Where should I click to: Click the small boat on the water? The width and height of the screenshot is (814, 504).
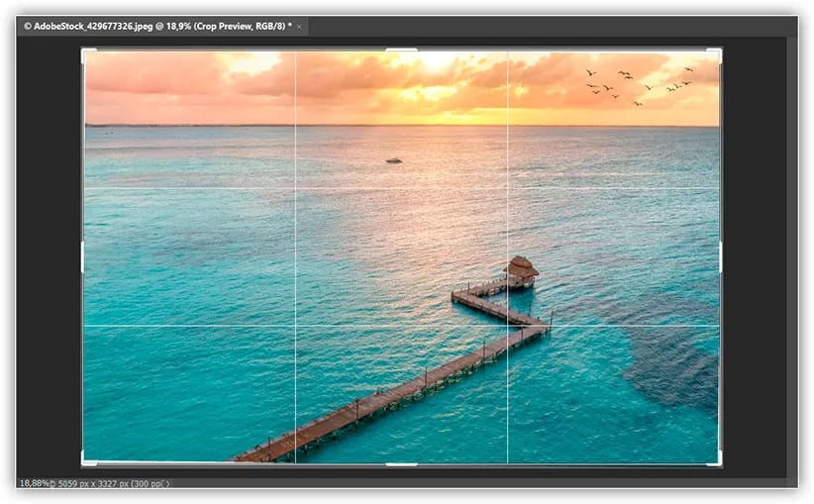click(x=393, y=159)
